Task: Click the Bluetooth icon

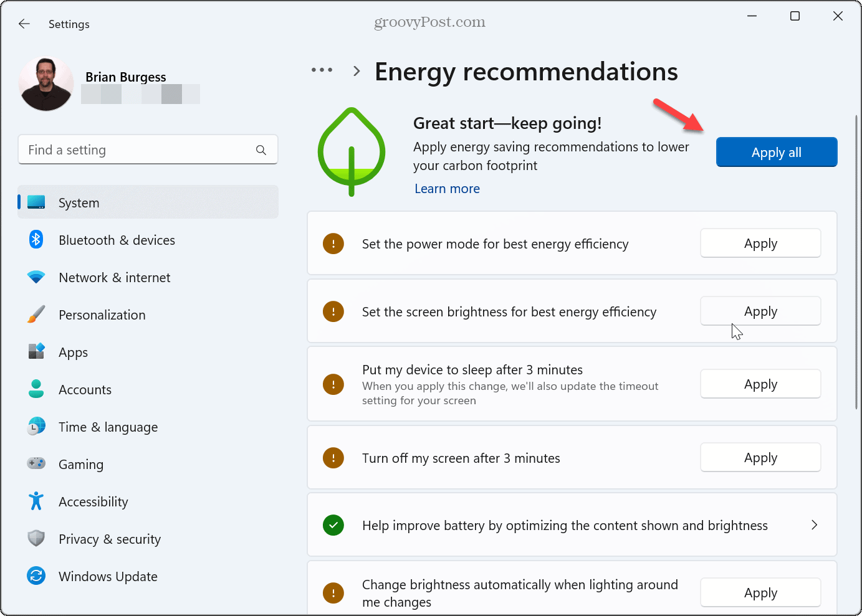Action: click(36, 239)
